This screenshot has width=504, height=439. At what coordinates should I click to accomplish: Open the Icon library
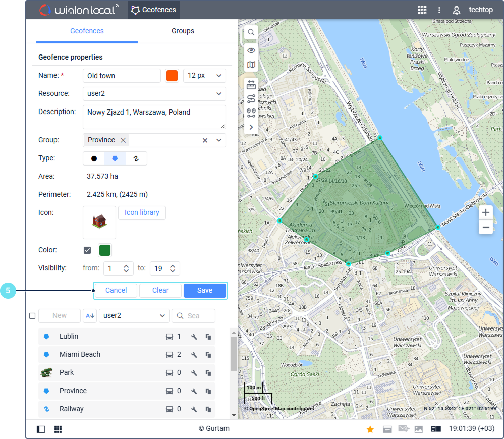[142, 212]
